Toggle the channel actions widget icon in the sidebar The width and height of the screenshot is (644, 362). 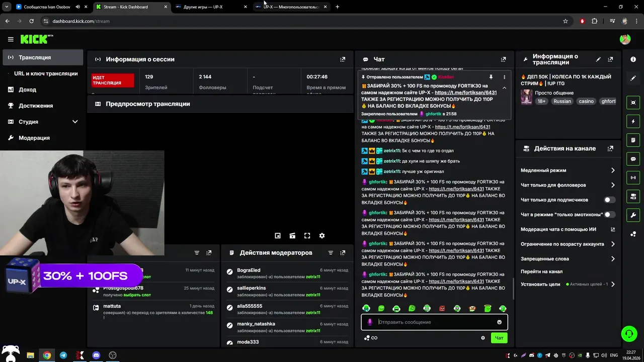[633, 196]
